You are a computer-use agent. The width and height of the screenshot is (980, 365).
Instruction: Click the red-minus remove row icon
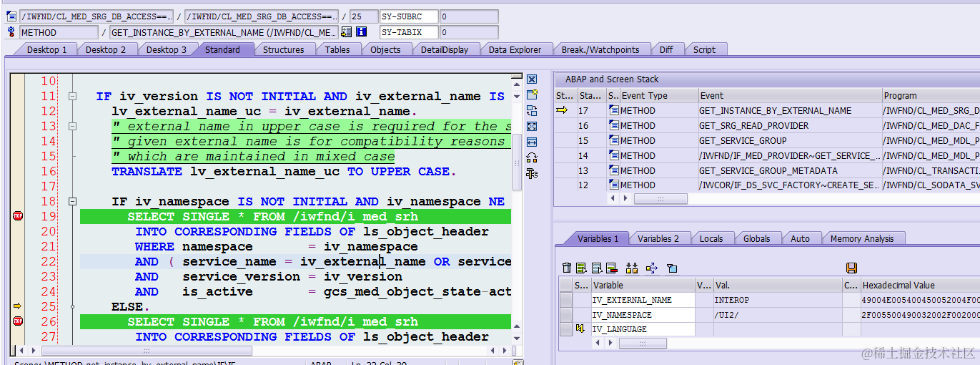tap(611, 268)
